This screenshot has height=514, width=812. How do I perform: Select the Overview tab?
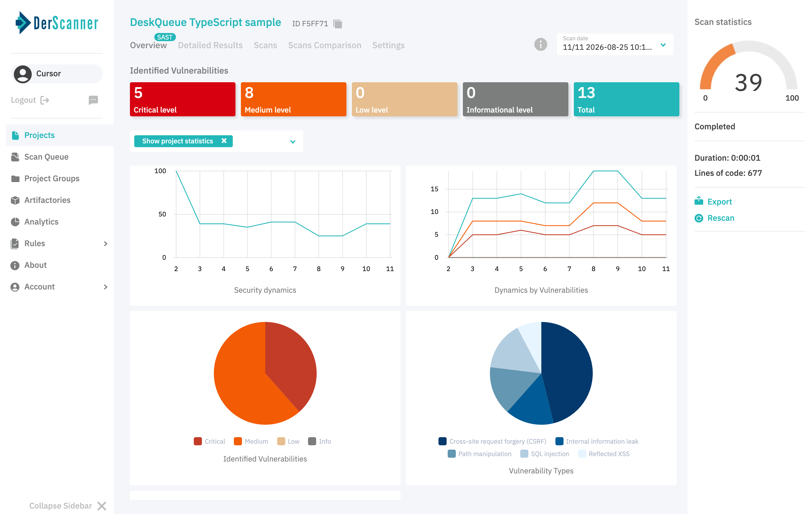pos(148,45)
